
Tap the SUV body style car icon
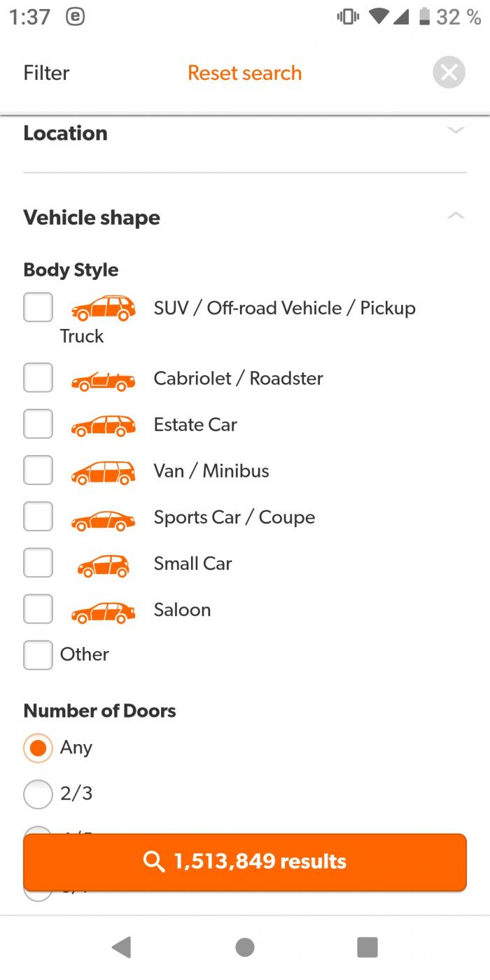pyautogui.click(x=103, y=308)
